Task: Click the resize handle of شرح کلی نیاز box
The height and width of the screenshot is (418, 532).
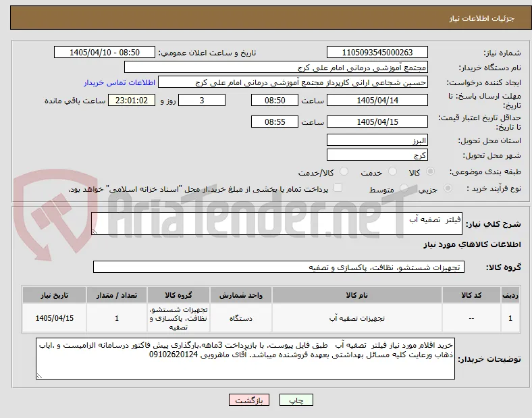Action: coord(95,231)
